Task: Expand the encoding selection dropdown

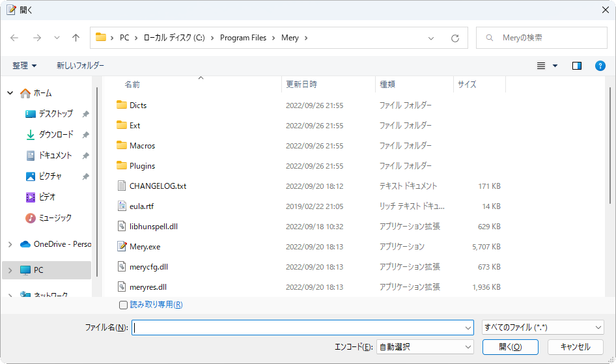Action: coord(425,347)
